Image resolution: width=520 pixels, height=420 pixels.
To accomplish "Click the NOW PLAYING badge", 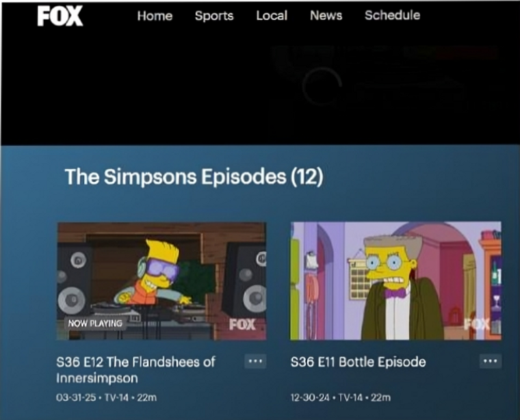I will click(x=95, y=323).
